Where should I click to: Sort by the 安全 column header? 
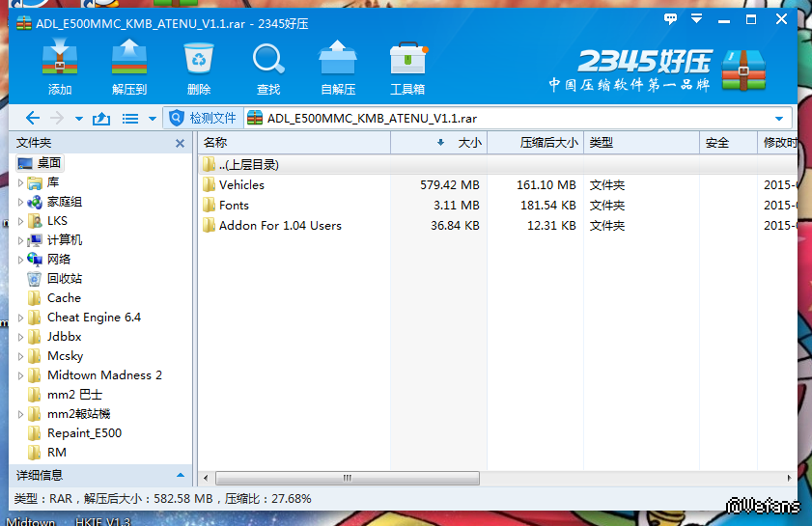728,143
